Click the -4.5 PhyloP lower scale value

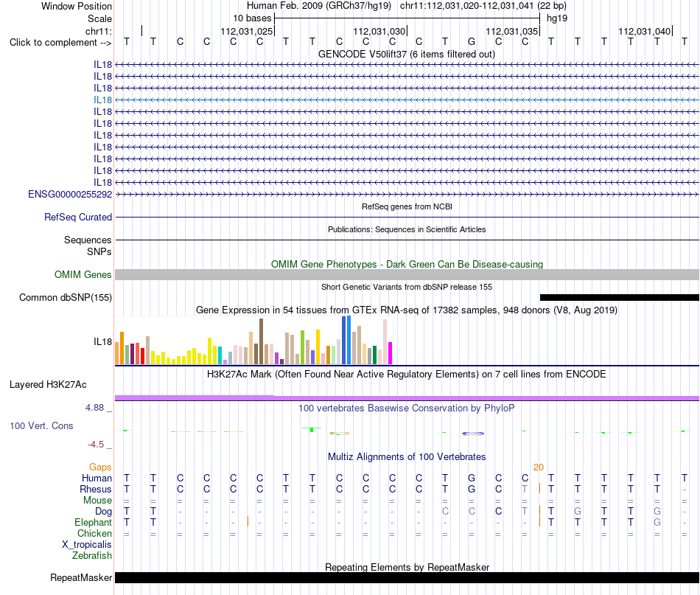tap(96, 445)
